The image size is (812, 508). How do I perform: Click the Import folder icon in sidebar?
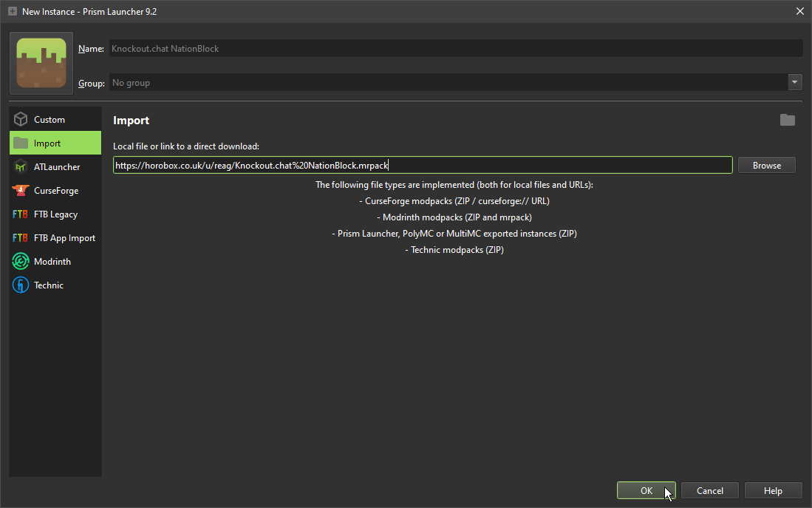click(x=21, y=143)
